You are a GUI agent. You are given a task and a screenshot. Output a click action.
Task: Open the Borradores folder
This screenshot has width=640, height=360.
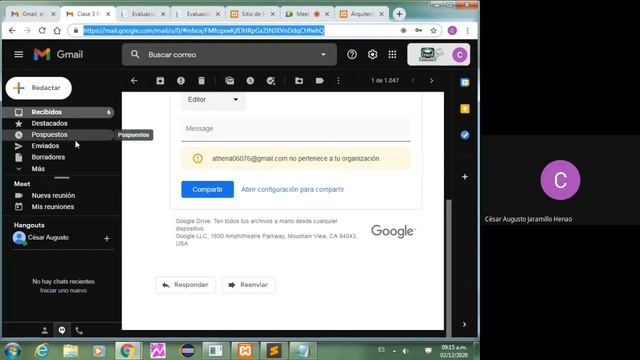pos(58,157)
